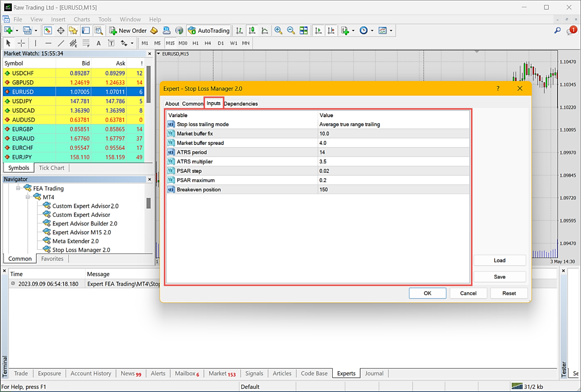The width and height of the screenshot is (581, 392).
Task: Open the Strategy Tester magnifier icon
Action: 98,30
